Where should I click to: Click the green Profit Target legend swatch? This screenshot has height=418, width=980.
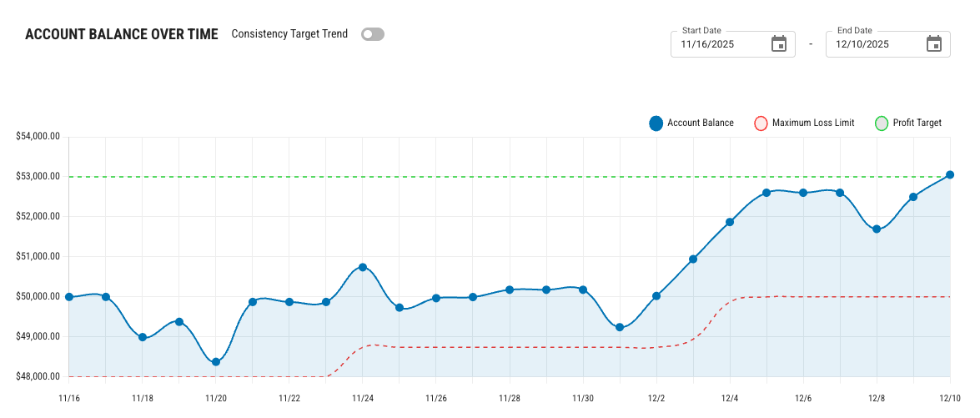[881, 123]
